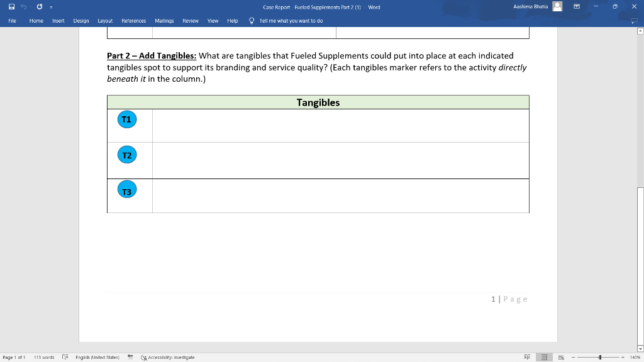Viewport: 644px width, 362px height.
Task: Open the Layout ribbon tab
Action: tap(105, 21)
